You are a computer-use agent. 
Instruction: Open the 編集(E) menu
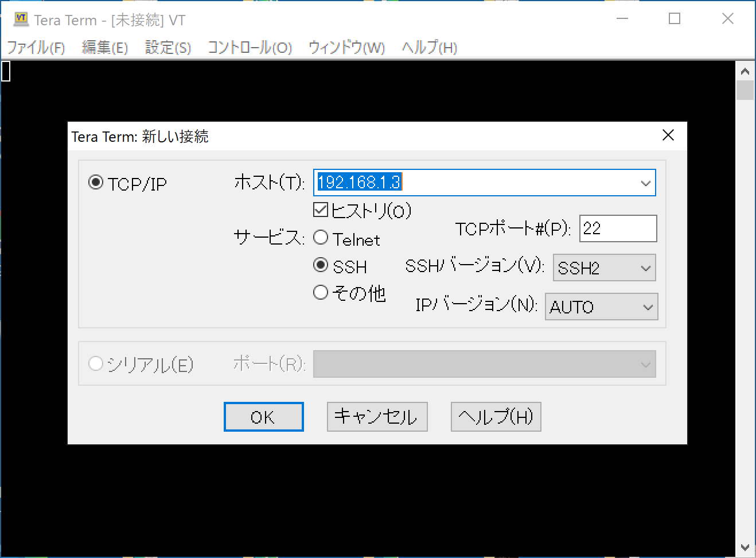click(104, 48)
